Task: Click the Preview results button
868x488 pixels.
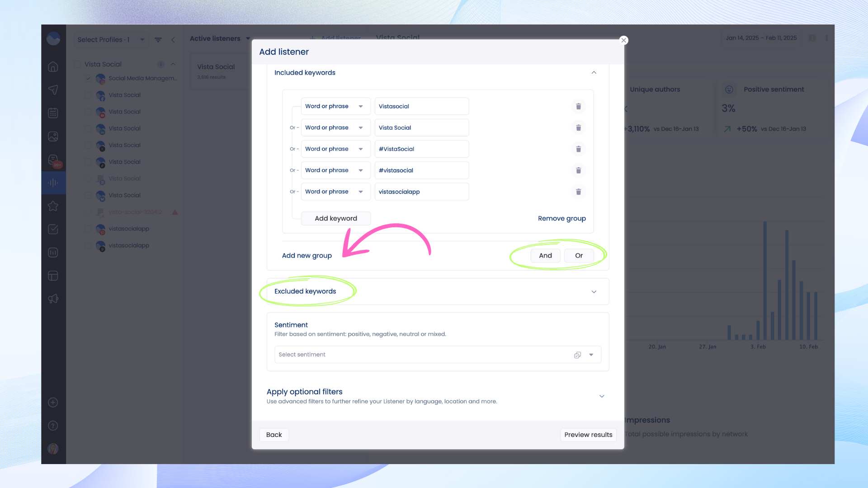Action: (x=588, y=435)
